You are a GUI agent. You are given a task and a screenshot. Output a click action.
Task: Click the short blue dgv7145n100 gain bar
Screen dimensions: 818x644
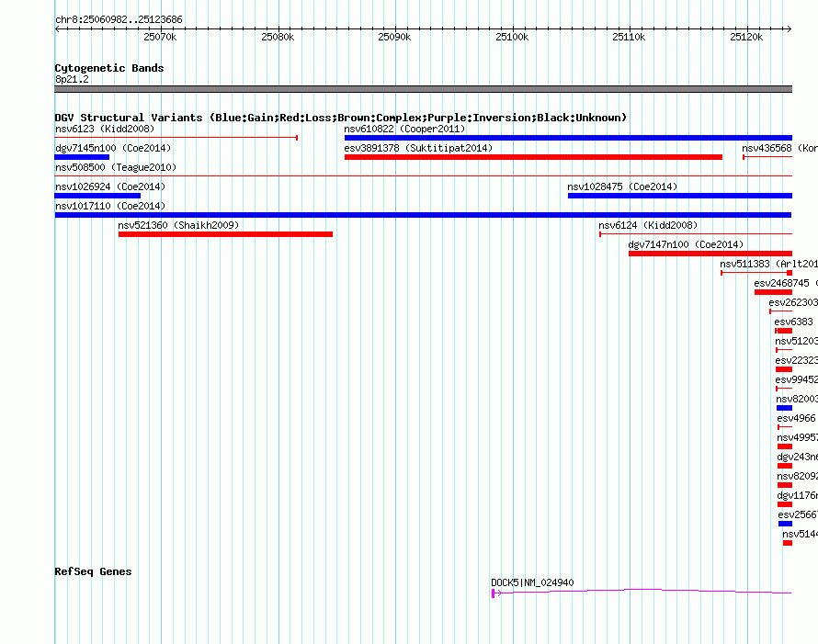pyautogui.click(x=82, y=157)
